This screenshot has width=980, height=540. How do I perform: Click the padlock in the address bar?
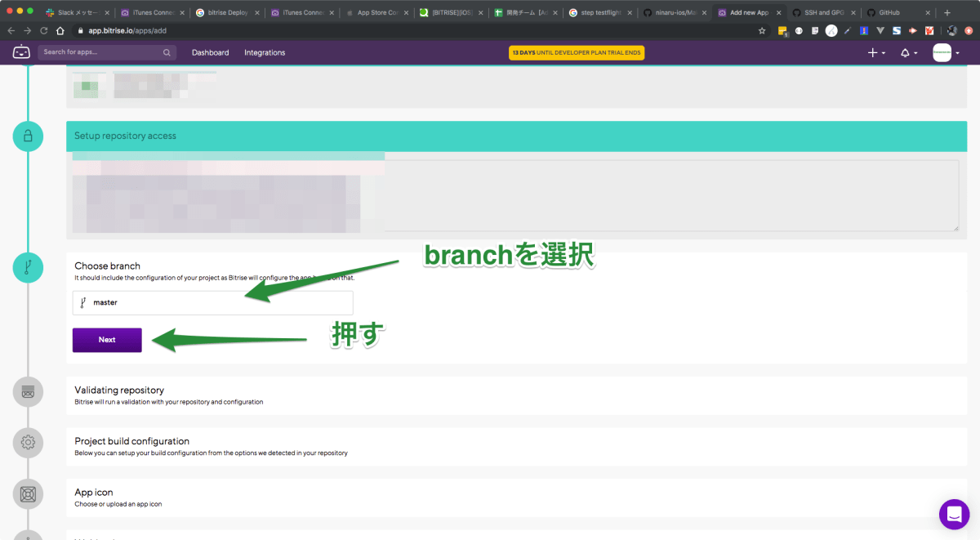[80, 30]
